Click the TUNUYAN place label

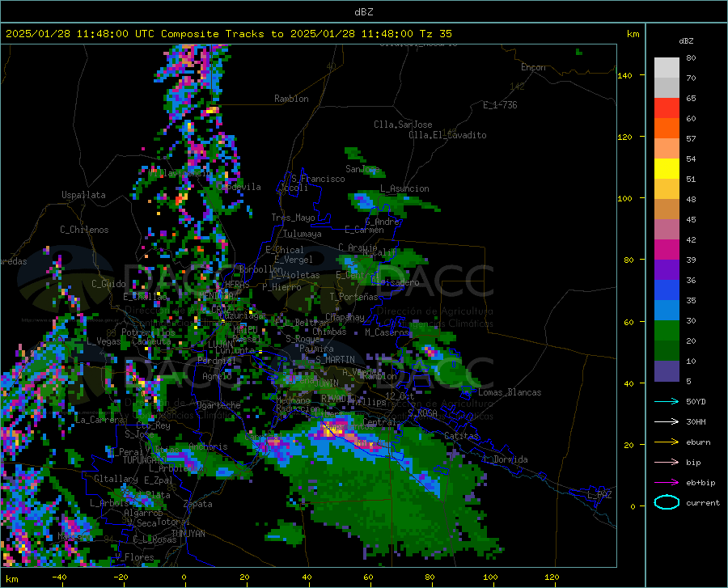pos(188,534)
